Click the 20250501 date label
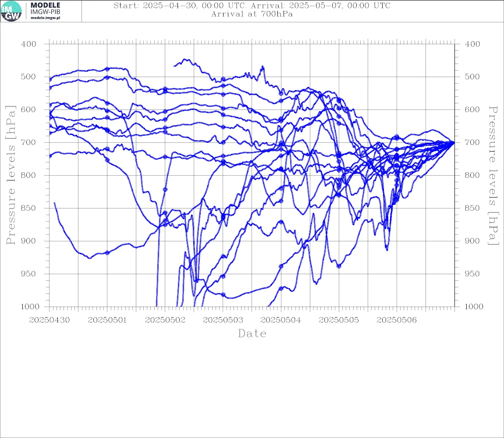This screenshot has height=438, width=504. 107,320
